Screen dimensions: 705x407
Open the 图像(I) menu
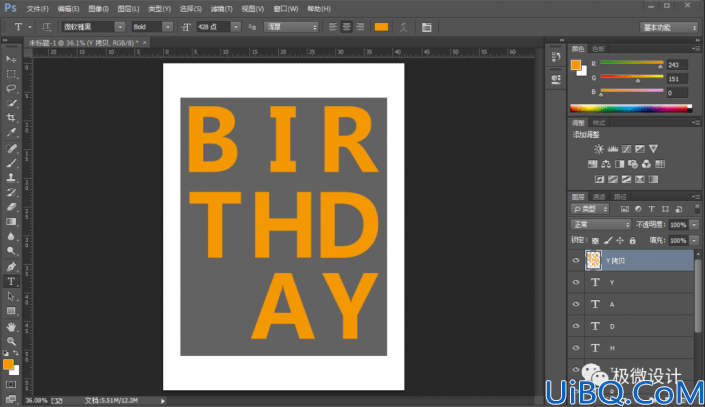click(98, 9)
